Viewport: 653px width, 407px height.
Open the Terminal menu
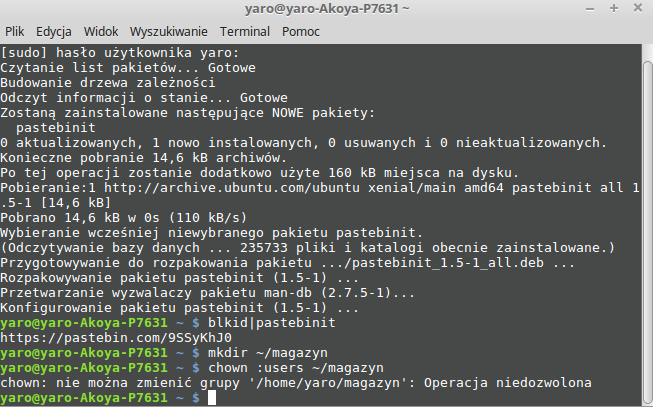pos(245,32)
